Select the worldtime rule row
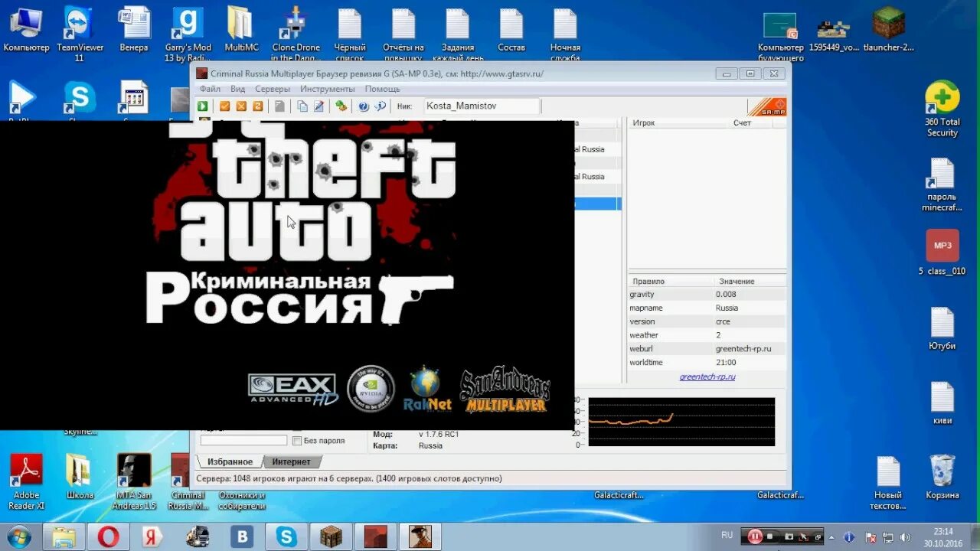Viewport: 980px width, 551px height. 707,362
